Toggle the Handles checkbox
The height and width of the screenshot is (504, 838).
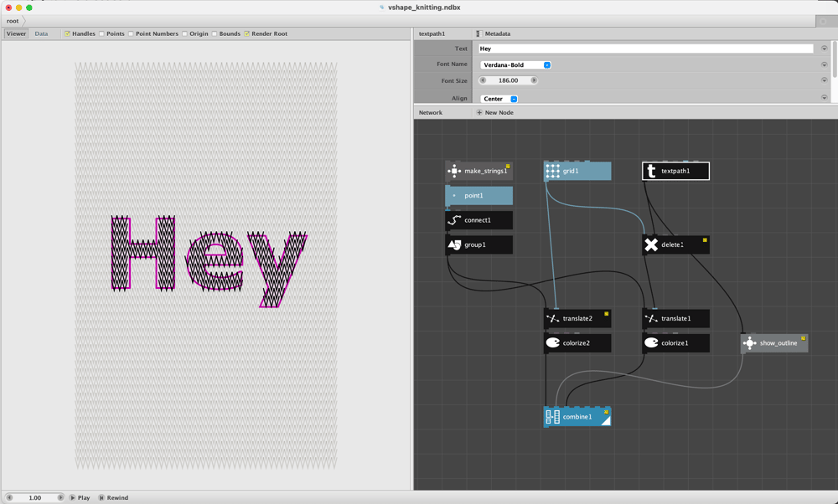(x=67, y=33)
